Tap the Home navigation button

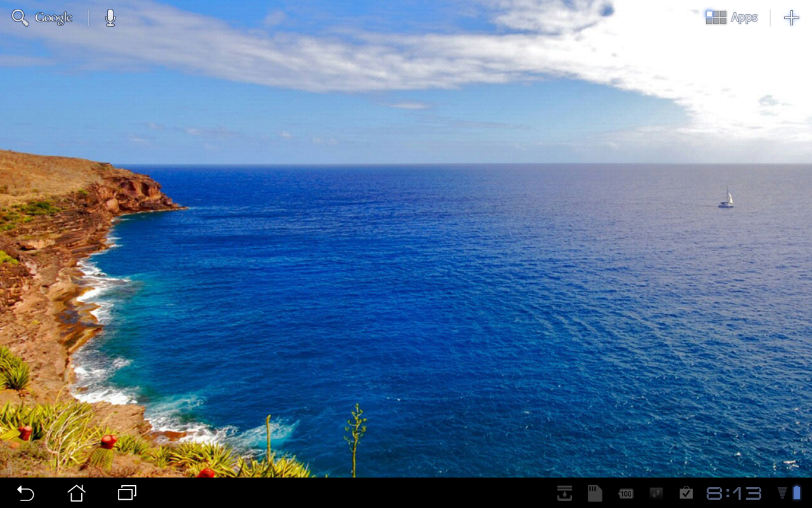click(x=76, y=493)
